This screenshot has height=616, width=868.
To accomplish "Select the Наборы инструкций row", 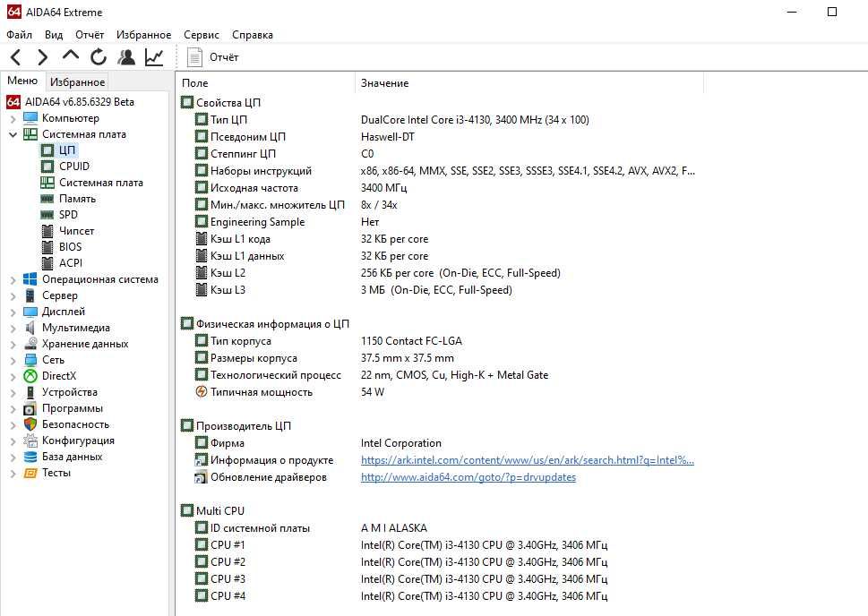I will (x=438, y=171).
